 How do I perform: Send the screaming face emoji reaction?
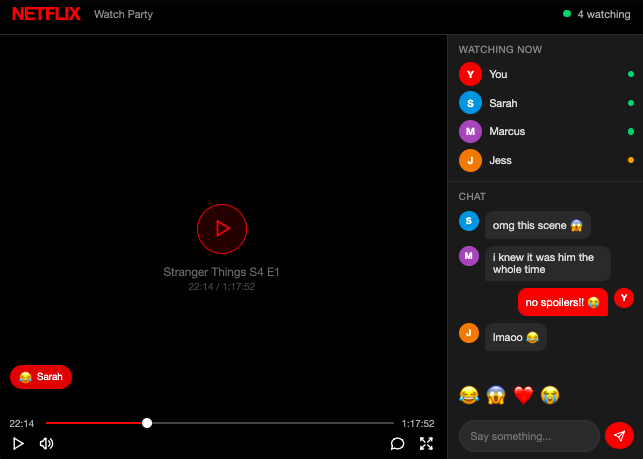click(496, 395)
